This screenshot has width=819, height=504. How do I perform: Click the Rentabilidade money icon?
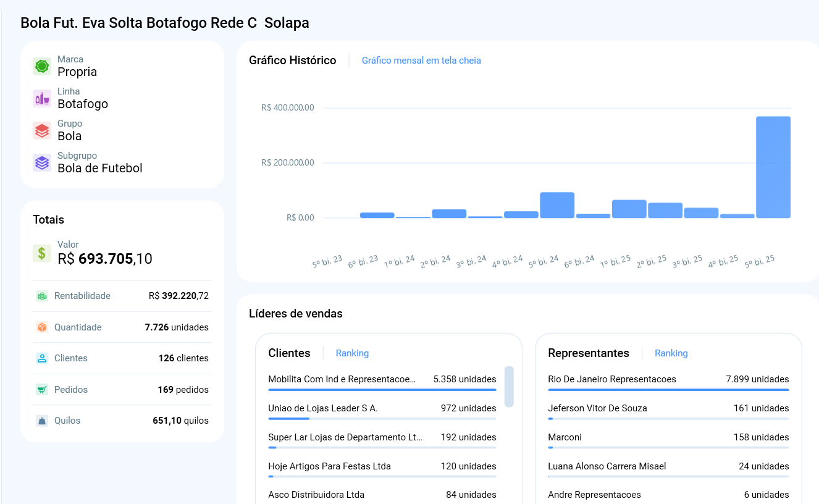coord(42,296)
